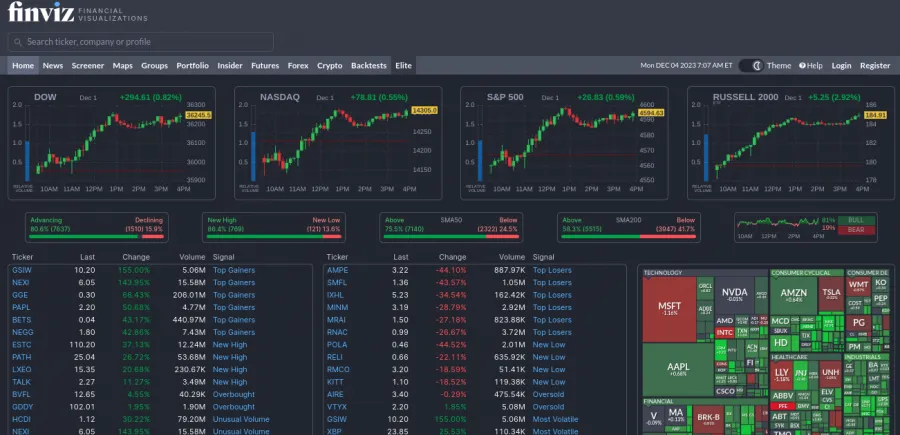
Task: Open the Futures page
Action: (x=265, y=65)
